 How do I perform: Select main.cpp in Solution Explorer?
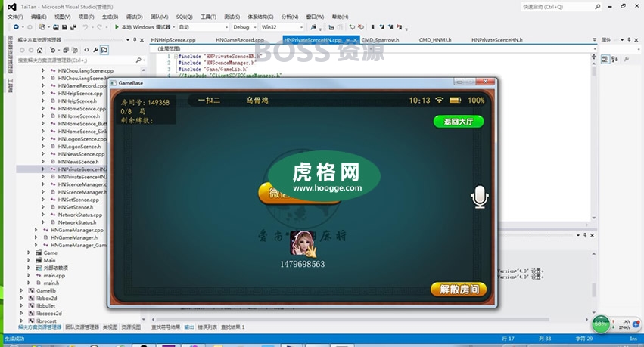coord(54,276)
